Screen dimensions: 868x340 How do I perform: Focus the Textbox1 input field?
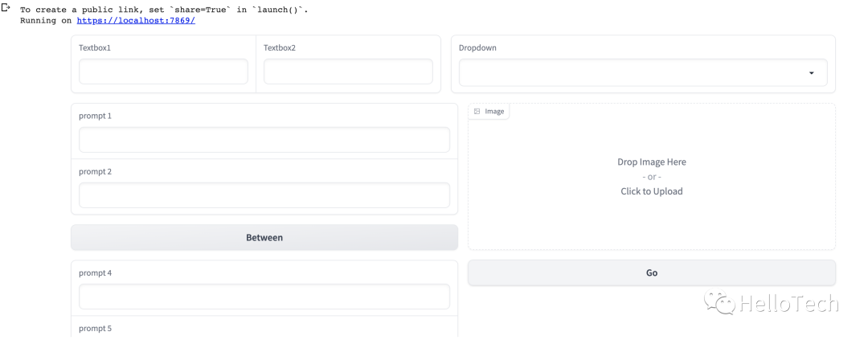point(163,72)
